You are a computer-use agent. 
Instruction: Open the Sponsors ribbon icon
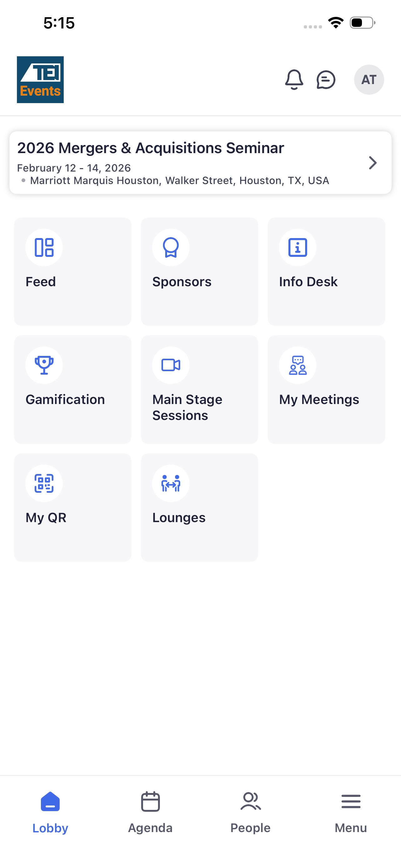click(x=171, y=247)
